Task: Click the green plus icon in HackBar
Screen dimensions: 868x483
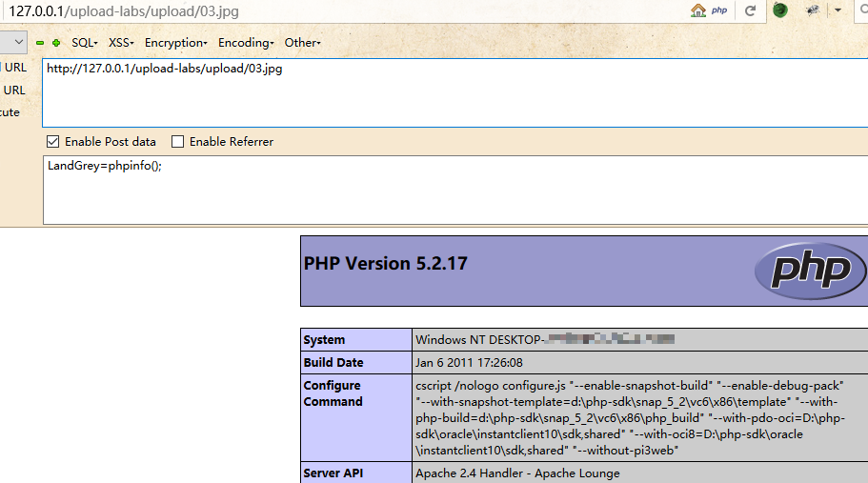Action: tap(56, 43)
